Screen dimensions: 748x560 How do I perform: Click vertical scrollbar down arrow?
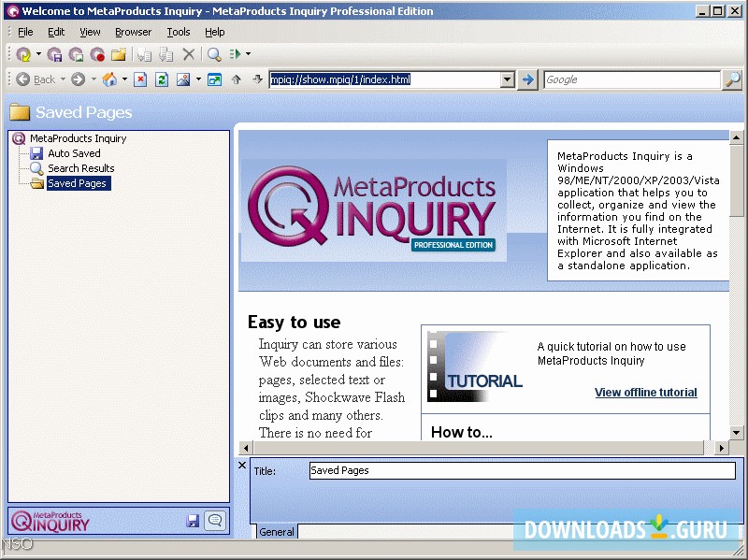[x=736, y=433]
